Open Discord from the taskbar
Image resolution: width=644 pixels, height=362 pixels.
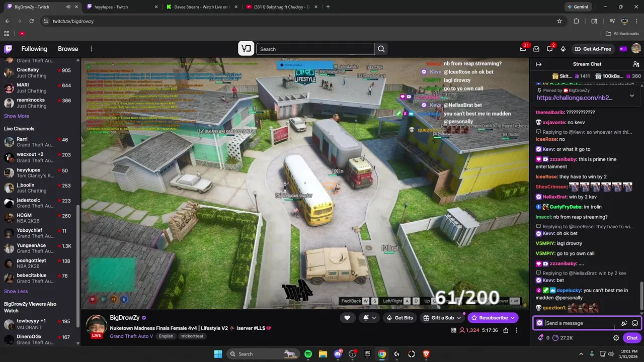(338, 354)
